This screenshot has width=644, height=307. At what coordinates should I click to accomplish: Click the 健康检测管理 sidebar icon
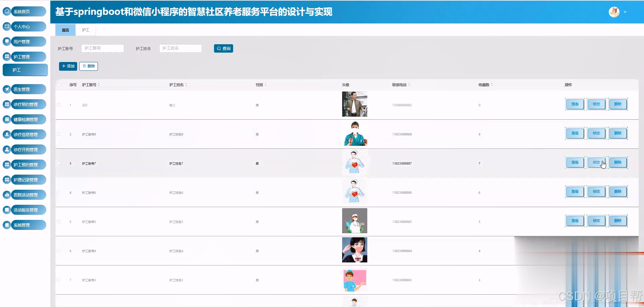point(7,119)
